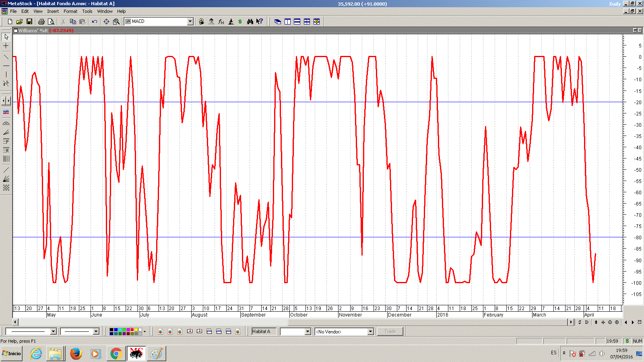Open the dropdown next to Habitat A

point(308,331)
